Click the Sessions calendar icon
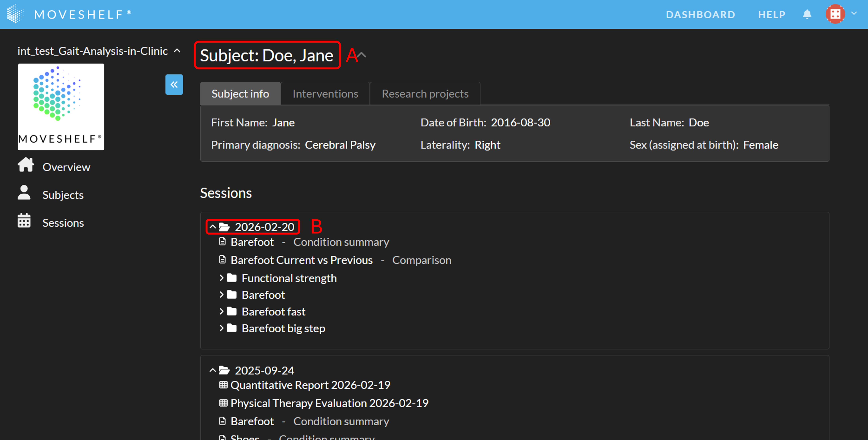The height and width of the screenshot is (440, 868). [24, 221]
